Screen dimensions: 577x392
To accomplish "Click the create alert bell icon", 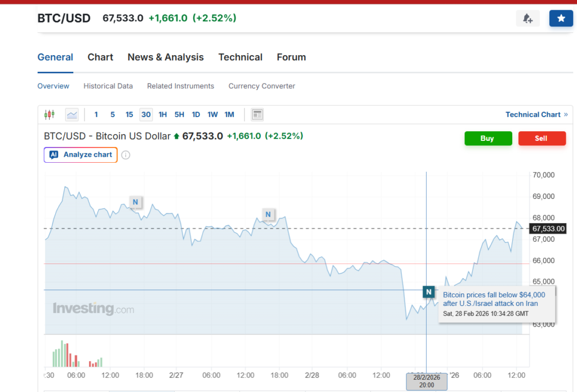I will point(527,19).
